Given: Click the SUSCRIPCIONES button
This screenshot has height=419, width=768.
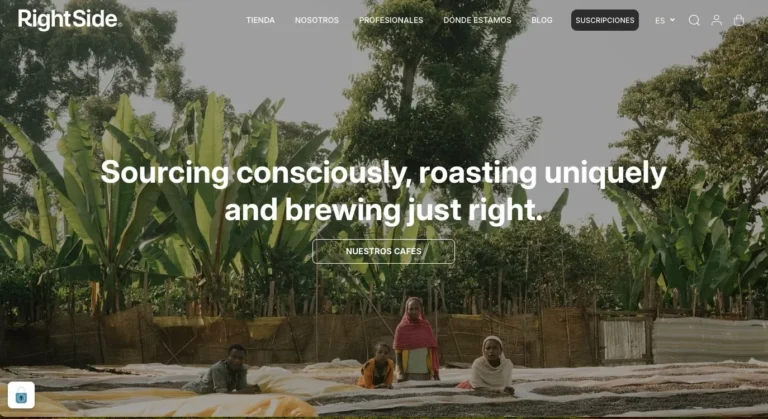Looking at the screenshot, I should point(604,20).
